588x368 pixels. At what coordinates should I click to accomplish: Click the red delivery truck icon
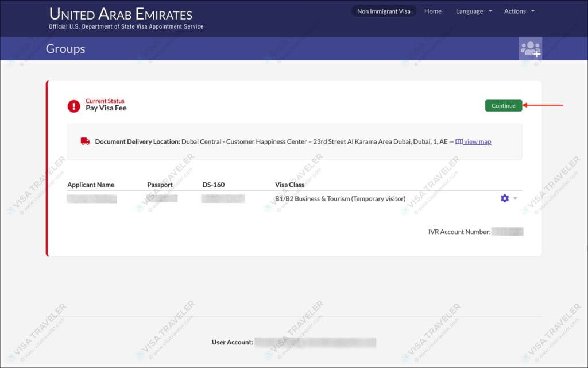pos(85,141)
